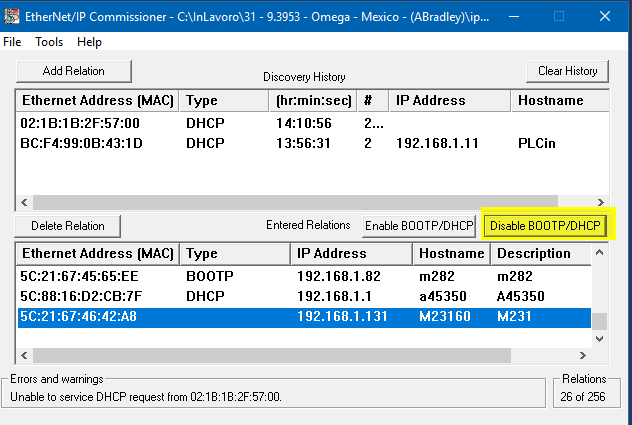Click the EtherNet/IP Commissioner app icon
Image resolution: width=632 pixels, height=425 pixels.
click(x=11, y=17)
